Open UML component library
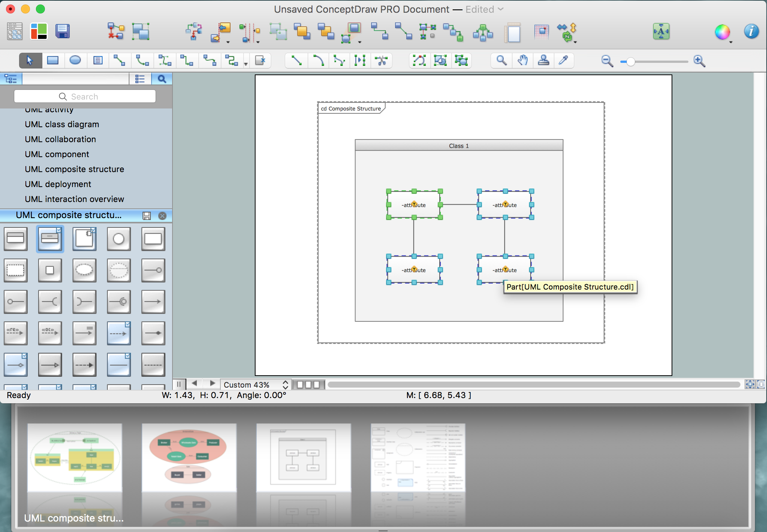767x532 pixels. (x=57, y=154)
